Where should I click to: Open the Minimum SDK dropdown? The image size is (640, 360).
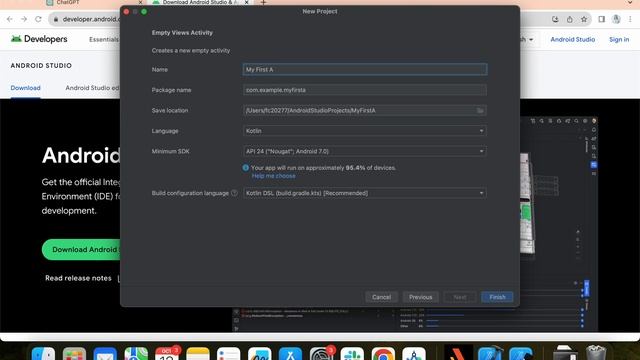click(364, 151)
